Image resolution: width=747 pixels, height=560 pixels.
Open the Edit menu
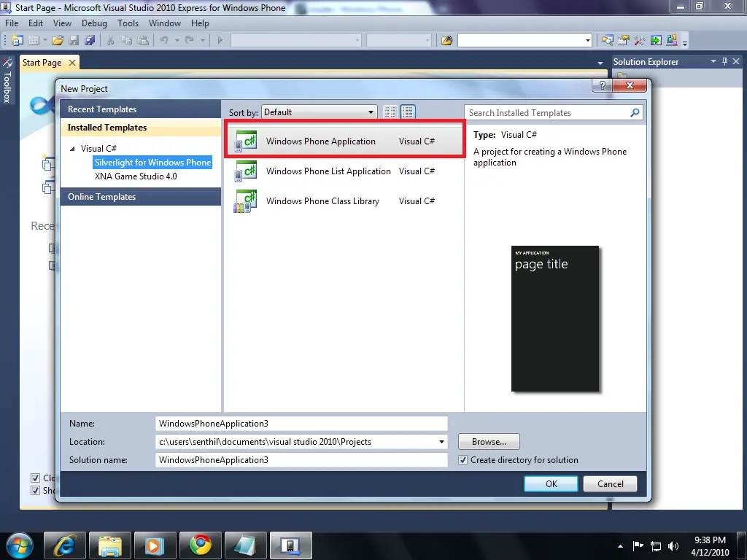coord(36,23)
